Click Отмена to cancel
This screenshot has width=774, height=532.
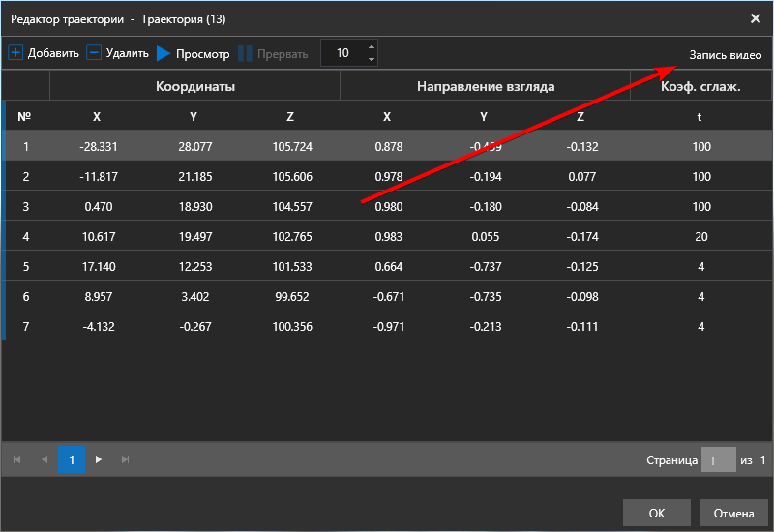coord(734,514)
